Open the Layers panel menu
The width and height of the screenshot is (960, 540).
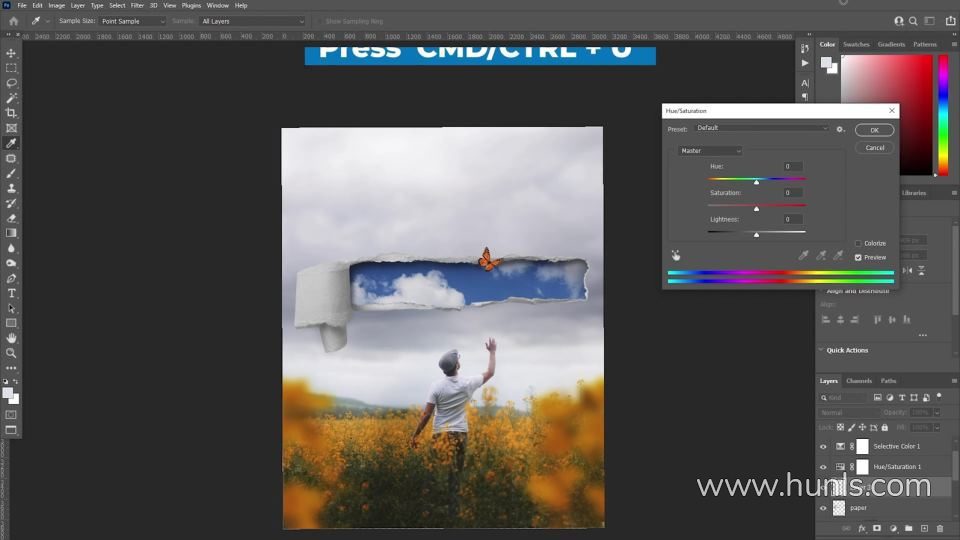[x=954, y=381]
